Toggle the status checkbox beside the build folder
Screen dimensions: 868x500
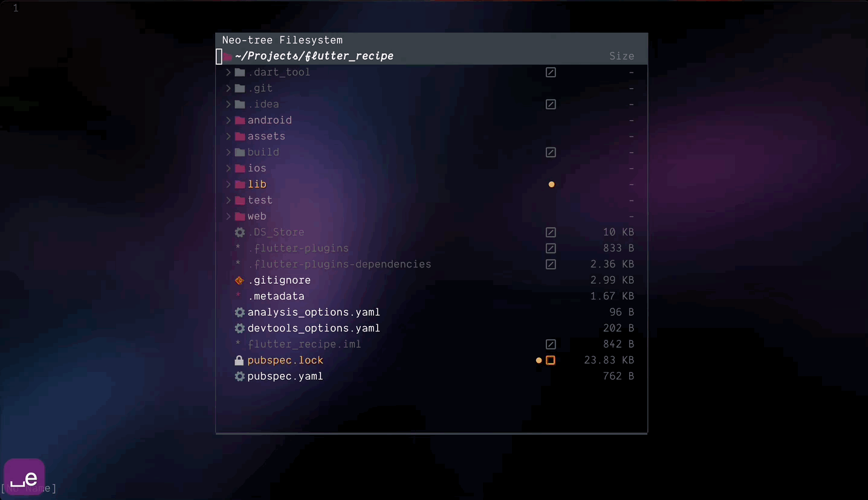pos(551,152)
